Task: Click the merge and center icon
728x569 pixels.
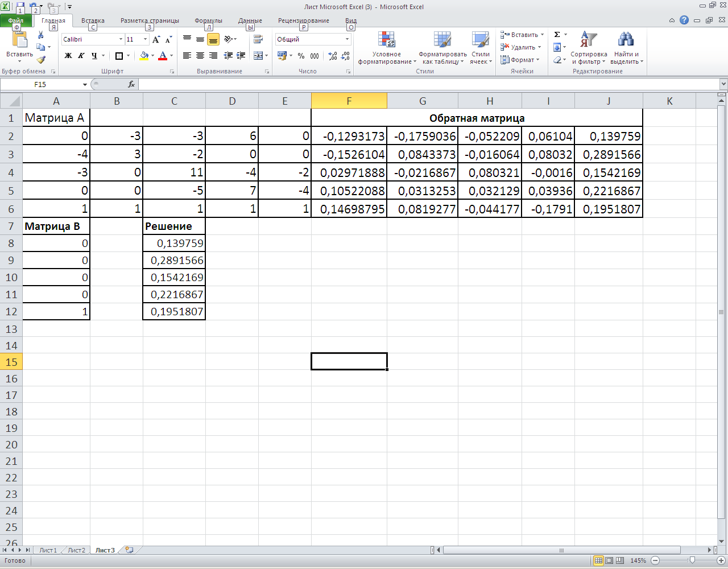Action: pyautogui.click(x=259, y=56)
